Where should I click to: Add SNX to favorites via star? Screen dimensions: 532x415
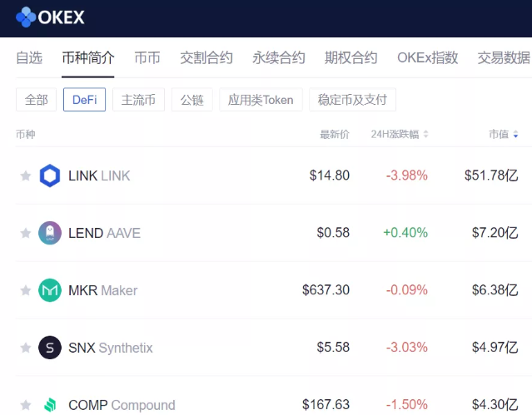pos(25,348)
